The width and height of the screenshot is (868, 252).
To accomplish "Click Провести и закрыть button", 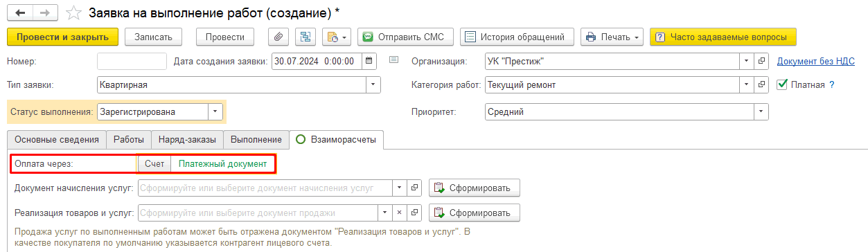I will (x=62, y=36).
